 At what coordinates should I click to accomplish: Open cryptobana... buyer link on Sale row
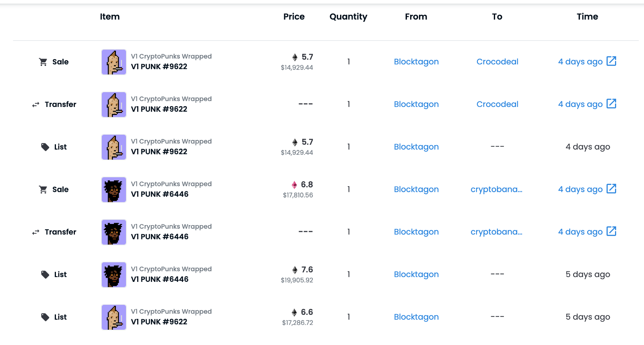tap(496, 189)
